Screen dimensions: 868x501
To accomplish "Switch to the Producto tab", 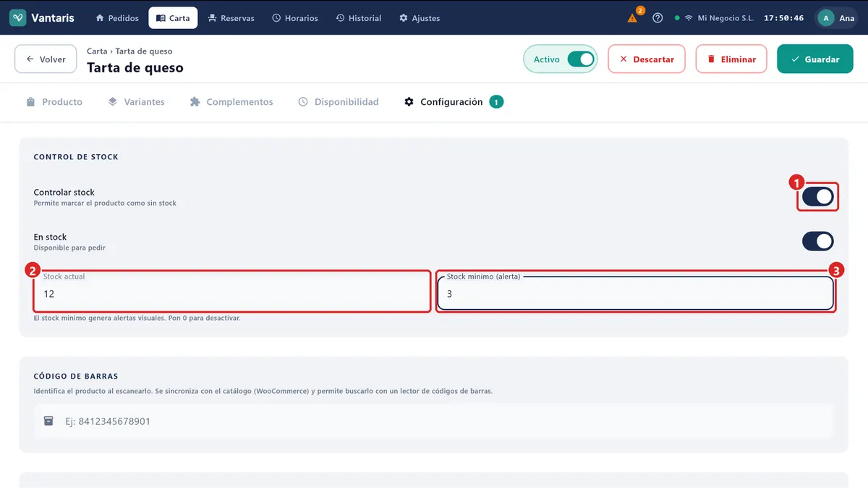I will [x=54, y=102].
